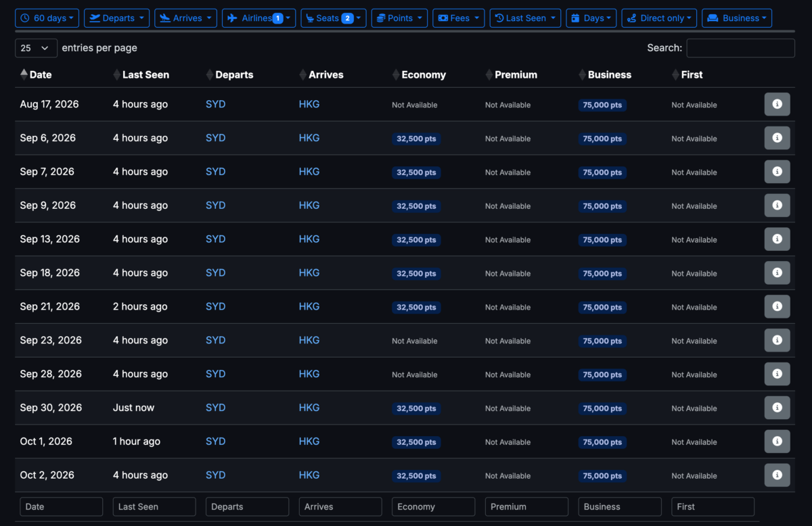Click the 'Sep 23, 2026' date cell
The image size is (812, 526).
51,340
